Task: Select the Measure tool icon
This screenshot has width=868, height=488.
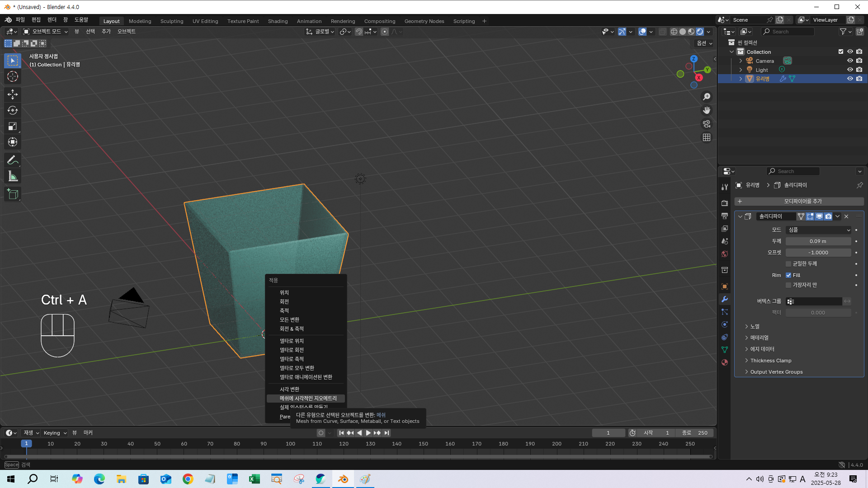Action: pyautogui.click(x=13, y=177)
